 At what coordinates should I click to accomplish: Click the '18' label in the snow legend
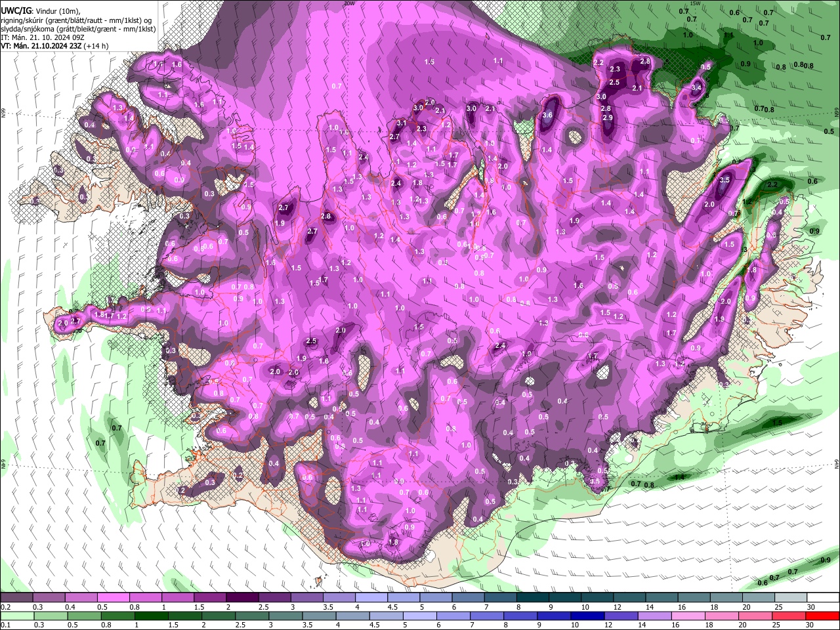click(714, 607)
